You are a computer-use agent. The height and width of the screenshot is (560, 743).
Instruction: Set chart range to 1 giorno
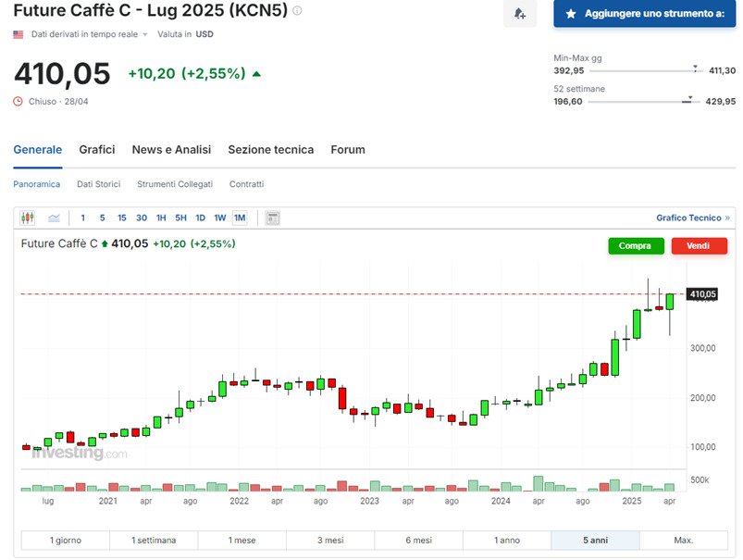point(66,540)
